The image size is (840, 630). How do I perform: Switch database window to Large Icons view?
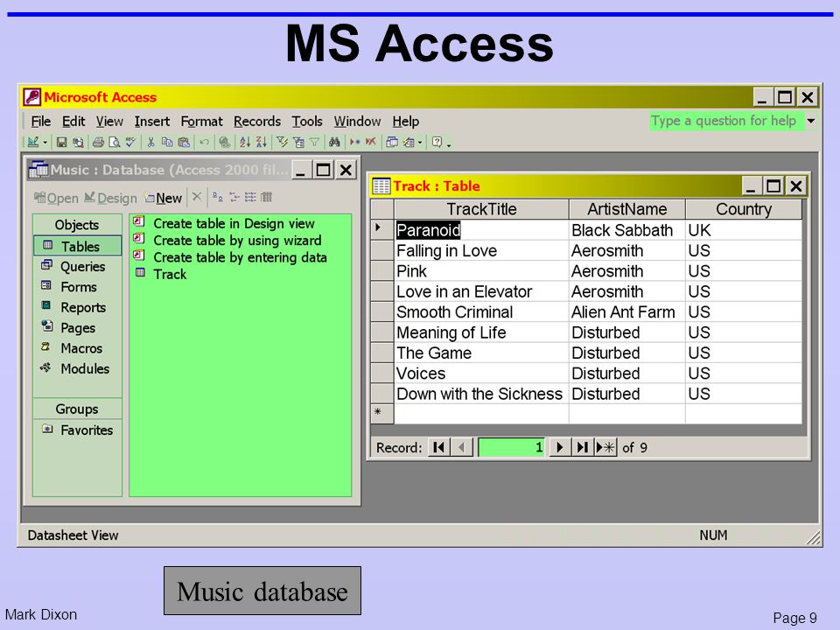pyautogui.click(x=217, y=197)
